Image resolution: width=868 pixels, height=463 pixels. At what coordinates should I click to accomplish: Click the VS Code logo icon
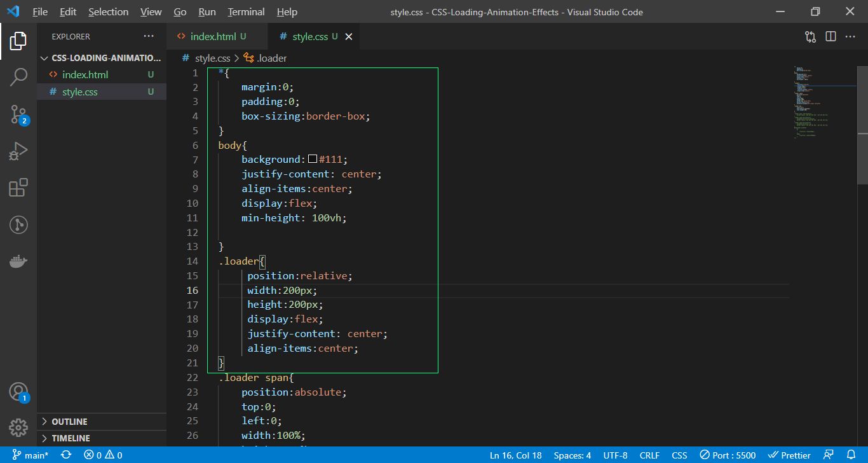coord(13,11)
